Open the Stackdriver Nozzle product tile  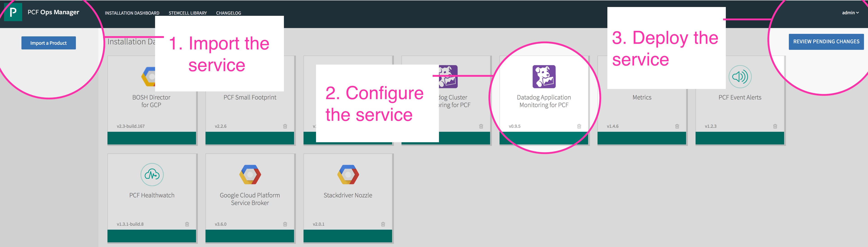tap(348, 195)
